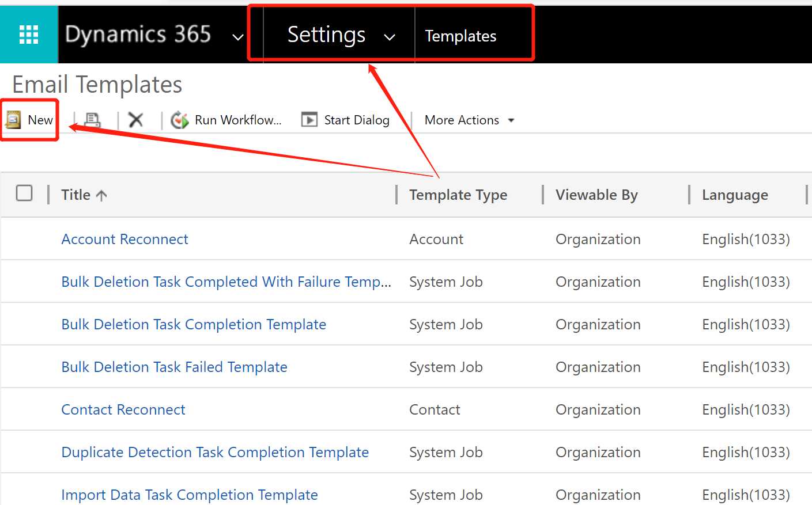
Task: Open Account Reconnect template
Action: click(x=124, y=239)
